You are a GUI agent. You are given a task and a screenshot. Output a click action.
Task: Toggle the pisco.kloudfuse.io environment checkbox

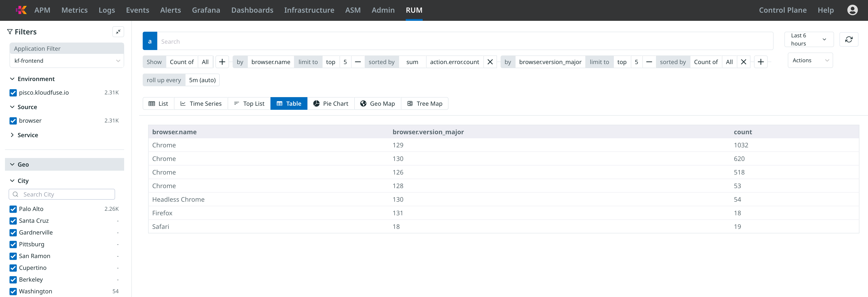pyautogui.click(x=13, y=93)
